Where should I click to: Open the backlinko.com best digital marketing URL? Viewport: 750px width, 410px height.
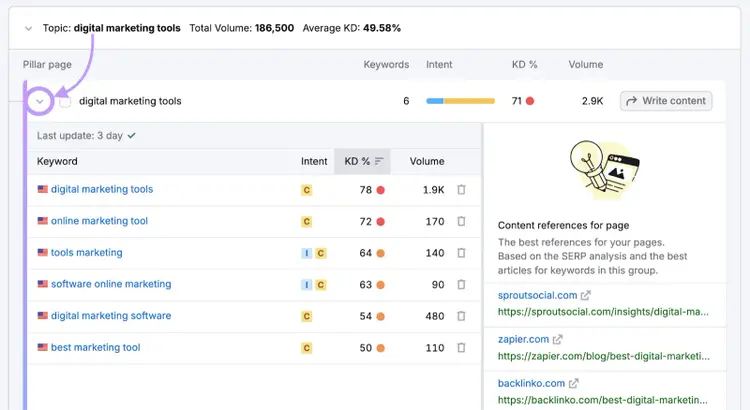[603, 400]
